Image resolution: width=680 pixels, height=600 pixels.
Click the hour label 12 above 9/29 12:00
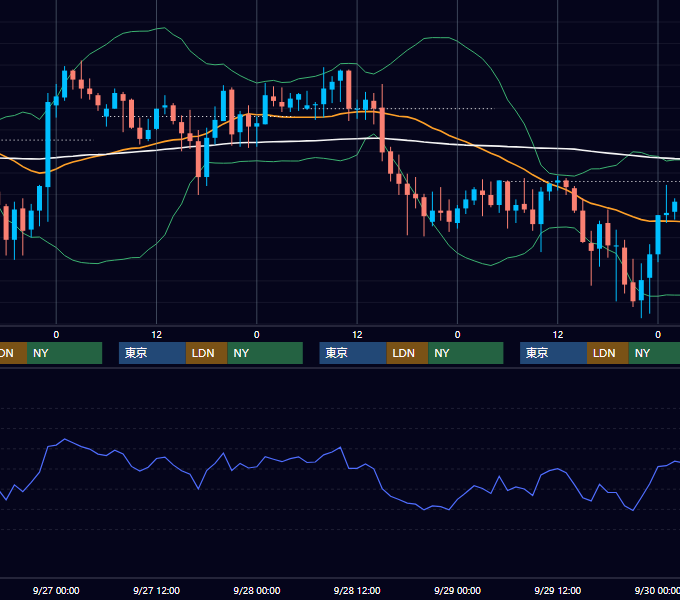point(558,335)
